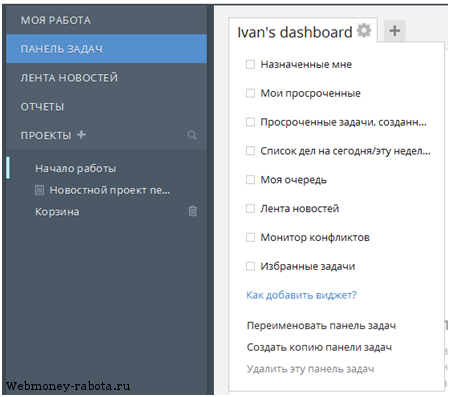Open the Новостной проект пе... project
Screen dimensions: 450x397
pos(110,190)
